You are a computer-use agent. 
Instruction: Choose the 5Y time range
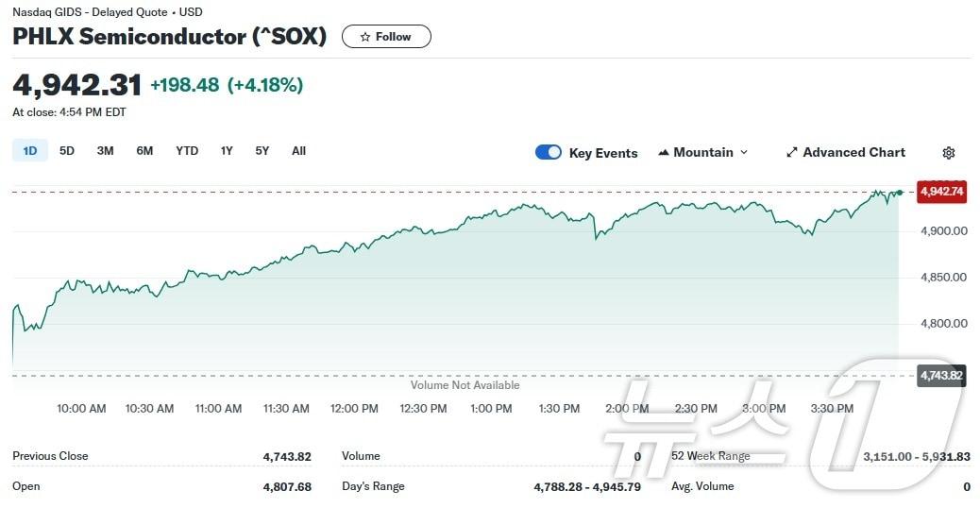click(262, 151)
